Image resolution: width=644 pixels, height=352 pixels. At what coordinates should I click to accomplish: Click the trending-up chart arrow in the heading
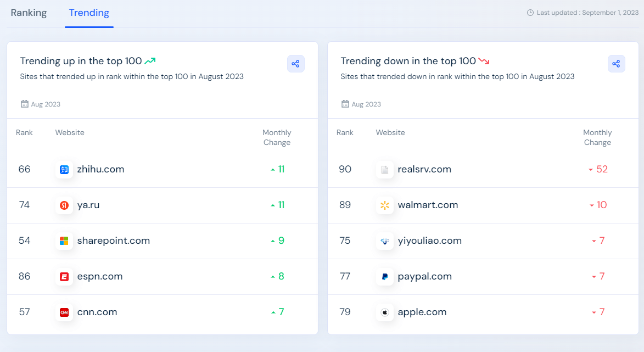pyautogui.click(x=150, y=60)
